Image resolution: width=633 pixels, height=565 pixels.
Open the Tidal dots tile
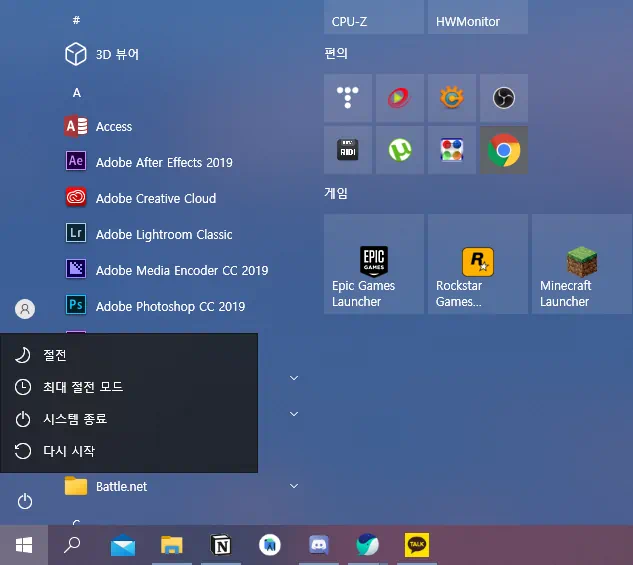point(348,98)
